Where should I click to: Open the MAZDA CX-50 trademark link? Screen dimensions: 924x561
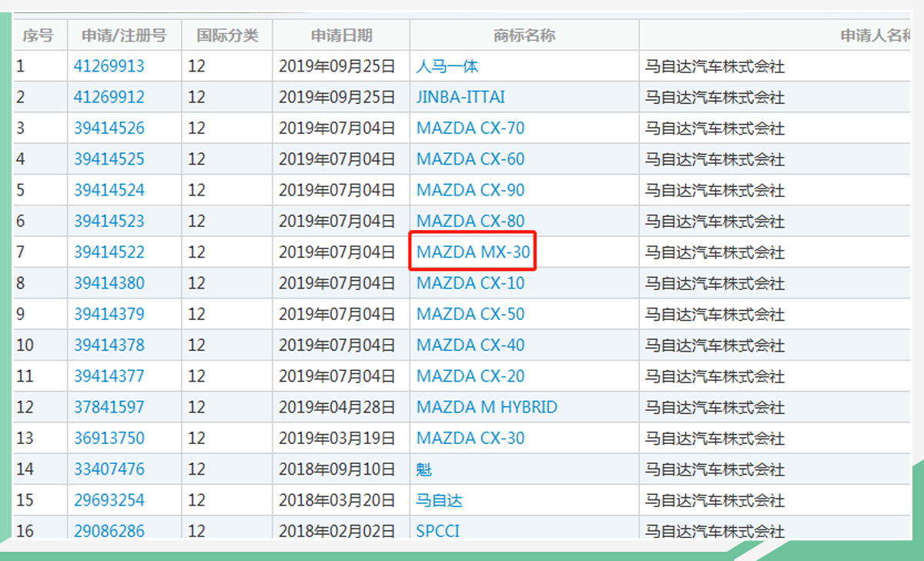[x=470, y=314]
